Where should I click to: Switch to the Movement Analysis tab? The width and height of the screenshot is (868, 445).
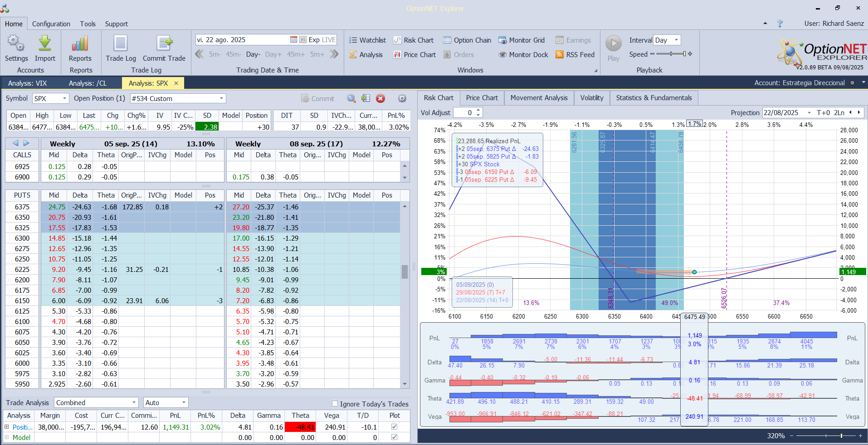(539, 98)
